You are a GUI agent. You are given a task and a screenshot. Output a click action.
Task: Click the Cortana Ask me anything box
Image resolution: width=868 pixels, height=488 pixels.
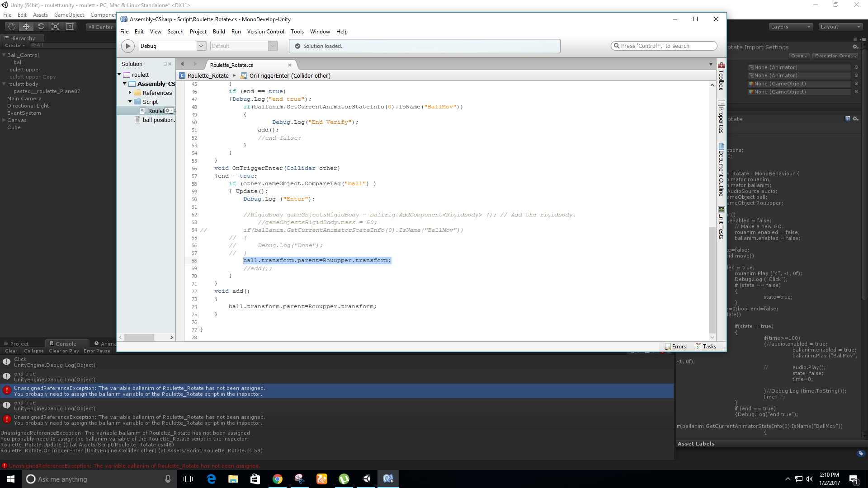pyautogui.click(x=99, y=479)
